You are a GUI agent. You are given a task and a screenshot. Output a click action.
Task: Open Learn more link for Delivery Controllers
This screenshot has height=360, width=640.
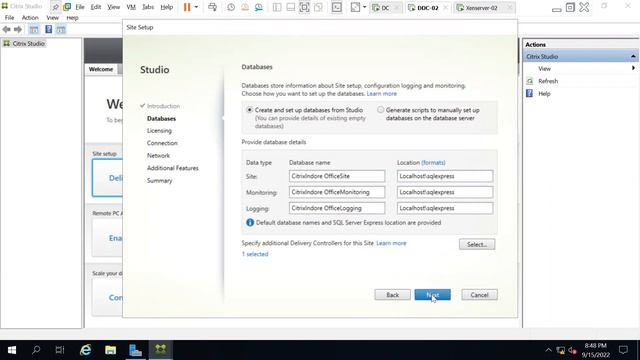pyautogui.click(x=391, y=243)
